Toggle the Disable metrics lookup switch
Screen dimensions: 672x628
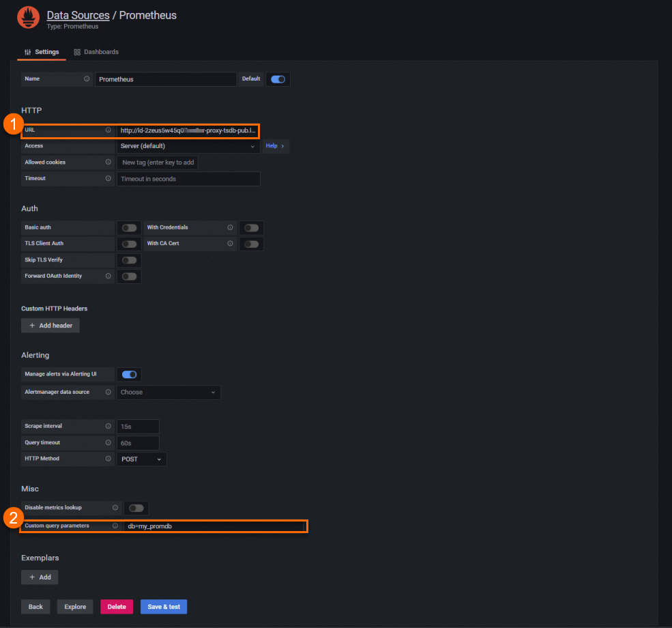click(x=136, y=509)
